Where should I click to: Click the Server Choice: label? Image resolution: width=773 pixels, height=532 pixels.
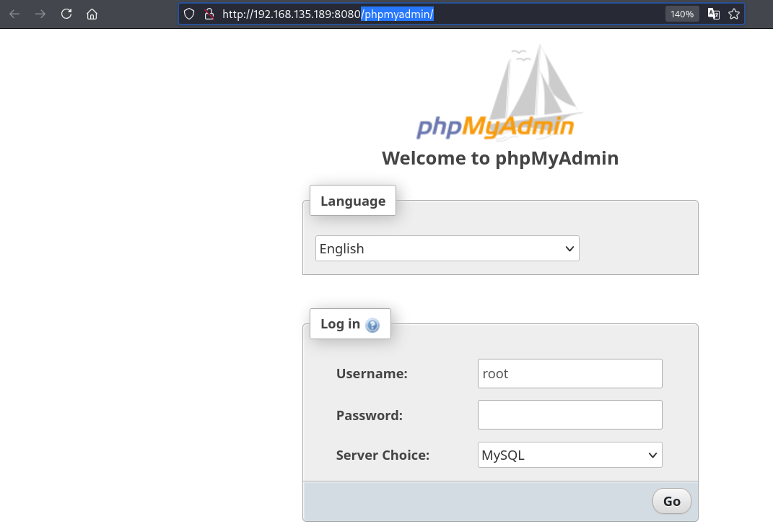[383, 455]
